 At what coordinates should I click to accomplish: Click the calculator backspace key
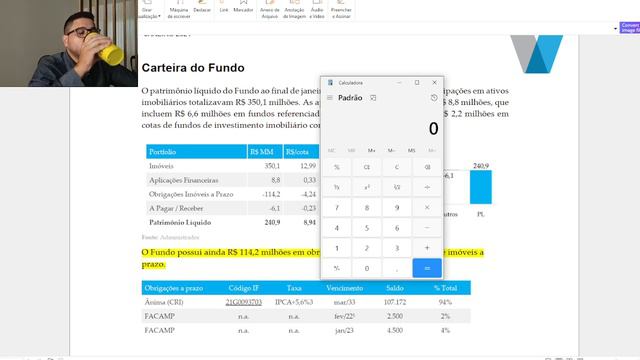tap(427, 167)
